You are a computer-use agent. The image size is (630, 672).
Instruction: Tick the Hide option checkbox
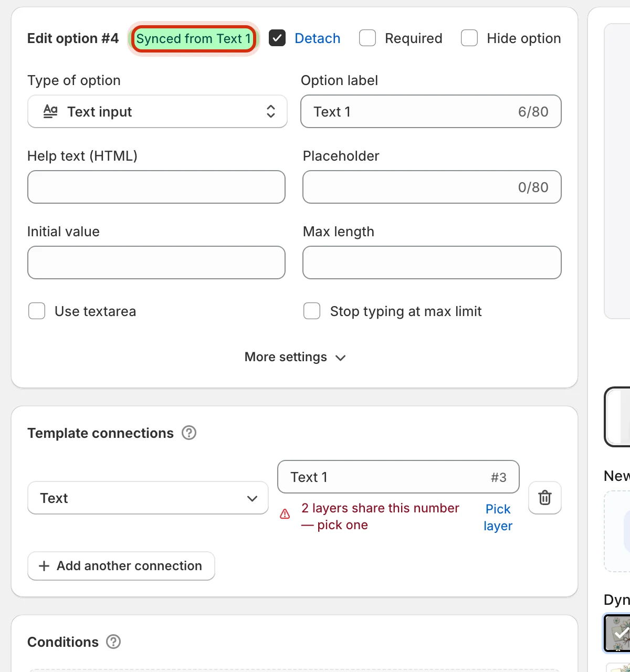click(x=469, y=38)
